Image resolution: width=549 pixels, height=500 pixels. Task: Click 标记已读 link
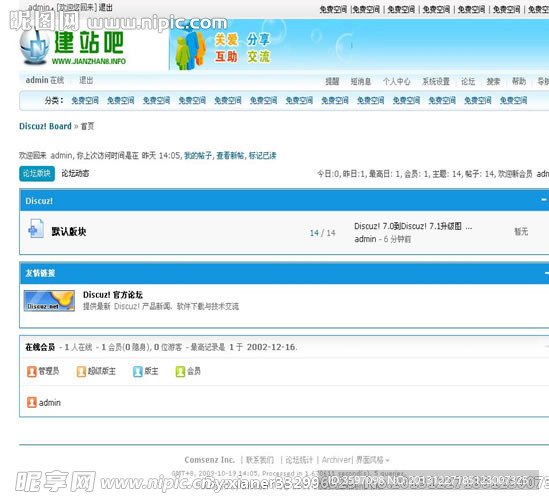coord(262,155)
